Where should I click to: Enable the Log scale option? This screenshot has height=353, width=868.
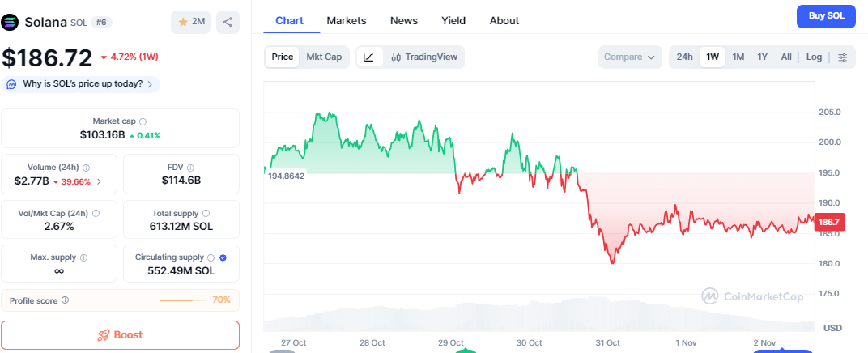click(814, 57)
